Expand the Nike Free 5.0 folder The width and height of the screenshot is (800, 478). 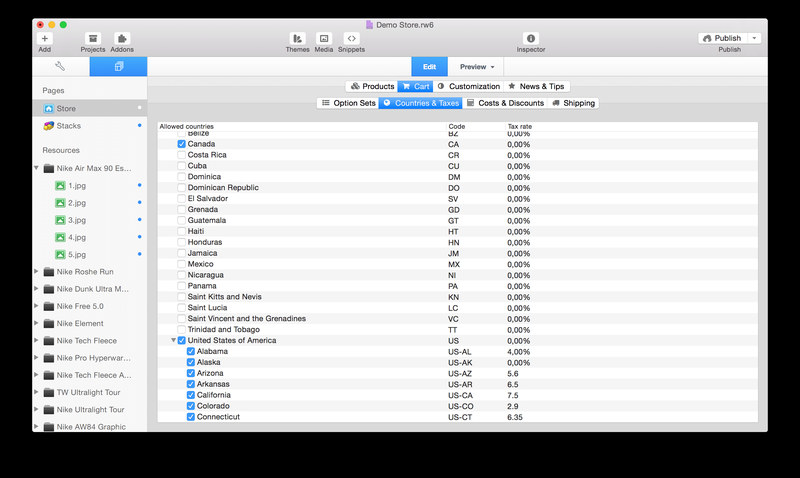pos(36,306)
